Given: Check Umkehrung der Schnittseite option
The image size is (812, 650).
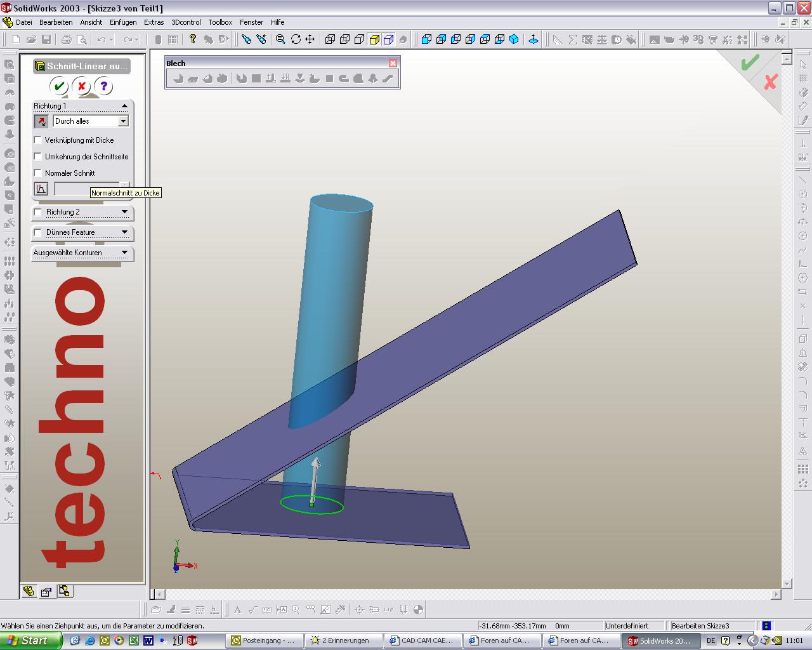Looking at the screenshot, I should tap(38, 156).
